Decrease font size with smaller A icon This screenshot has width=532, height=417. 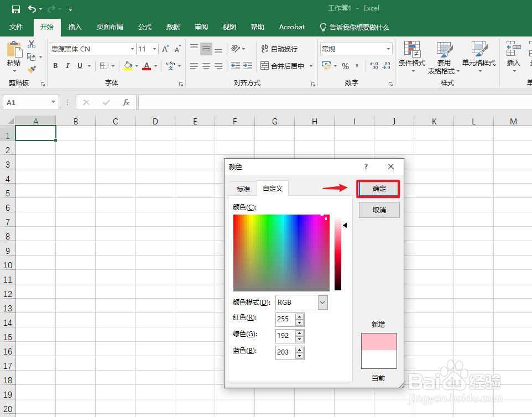pos(178,49)
